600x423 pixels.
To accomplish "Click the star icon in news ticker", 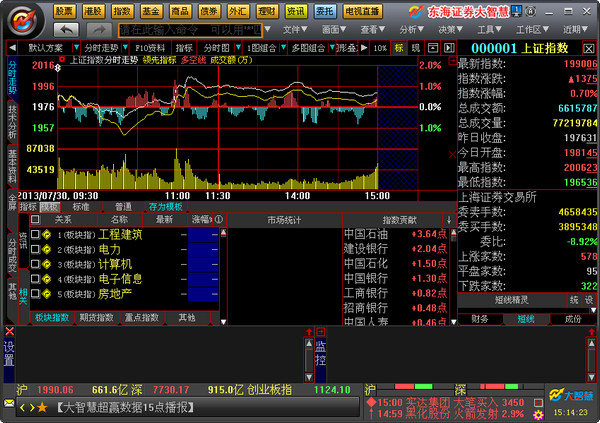I will coord(42,408).
